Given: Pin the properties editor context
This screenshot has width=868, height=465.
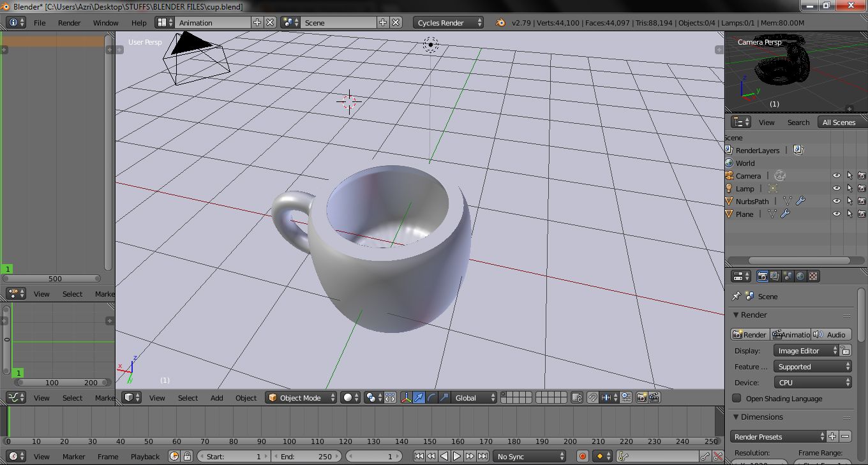Looking at the screenshot, I should [x=736, y=296].
